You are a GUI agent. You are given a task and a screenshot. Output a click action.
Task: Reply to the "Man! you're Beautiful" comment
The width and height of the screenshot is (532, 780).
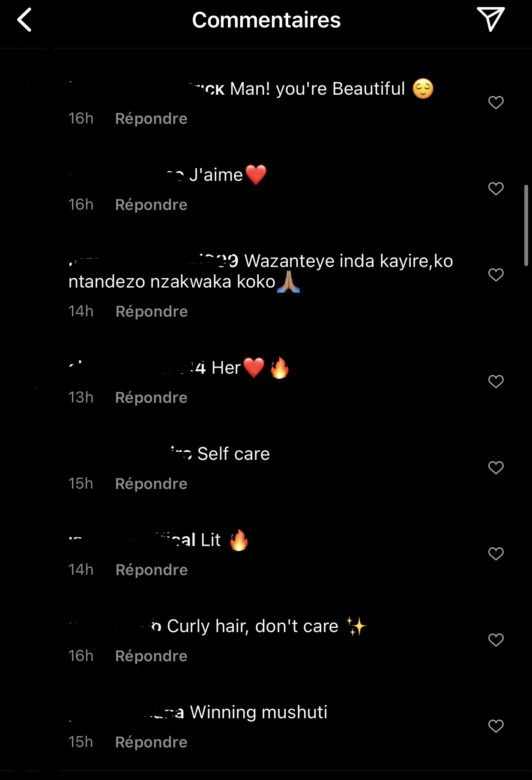151,119
